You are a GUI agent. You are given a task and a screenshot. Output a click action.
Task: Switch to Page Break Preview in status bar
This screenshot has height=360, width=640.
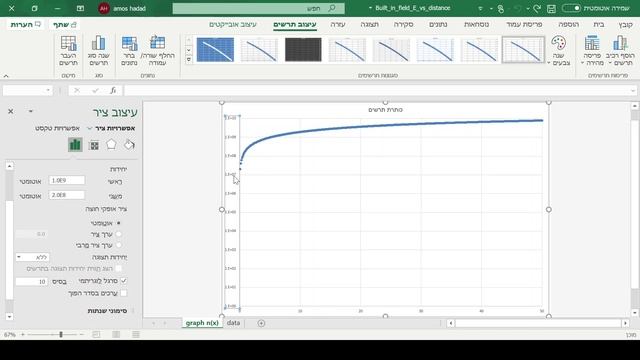pos(96,334)
